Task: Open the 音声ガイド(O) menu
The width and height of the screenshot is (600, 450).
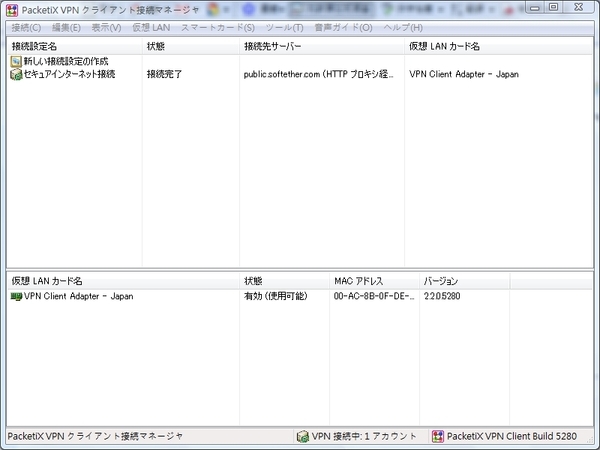Action: [343, 28]
